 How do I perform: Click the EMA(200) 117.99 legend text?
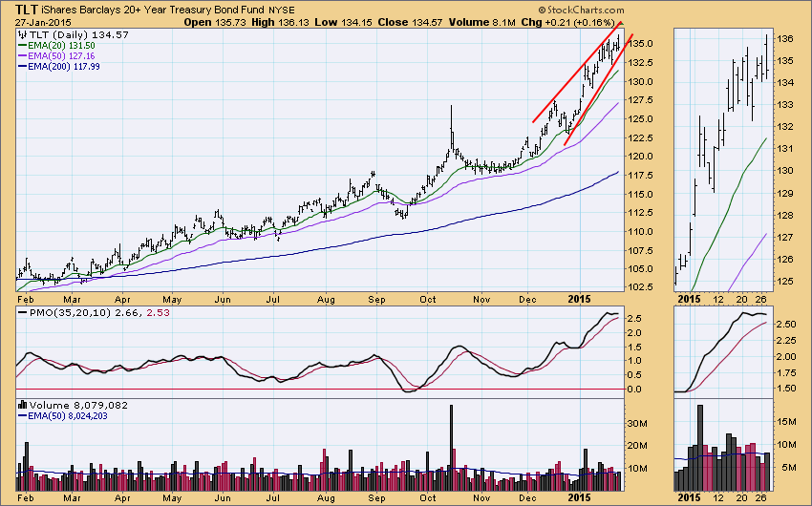click(x=64, y=66)
